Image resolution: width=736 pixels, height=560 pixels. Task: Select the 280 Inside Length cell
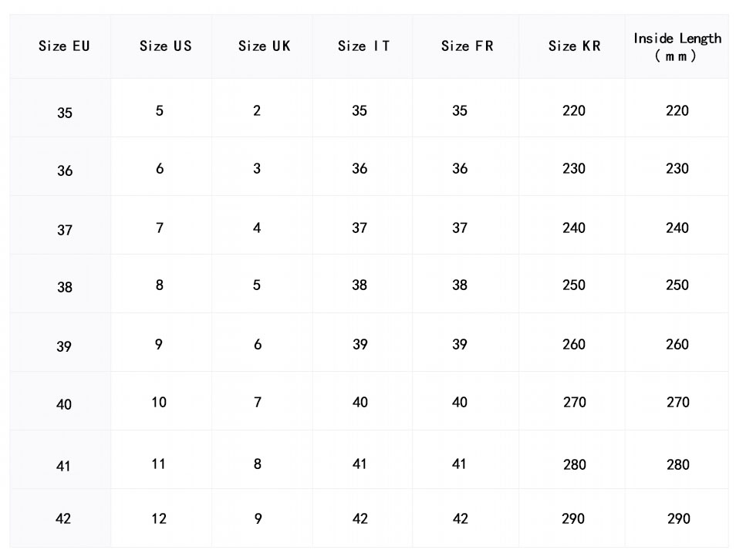[x=677, y=464]
